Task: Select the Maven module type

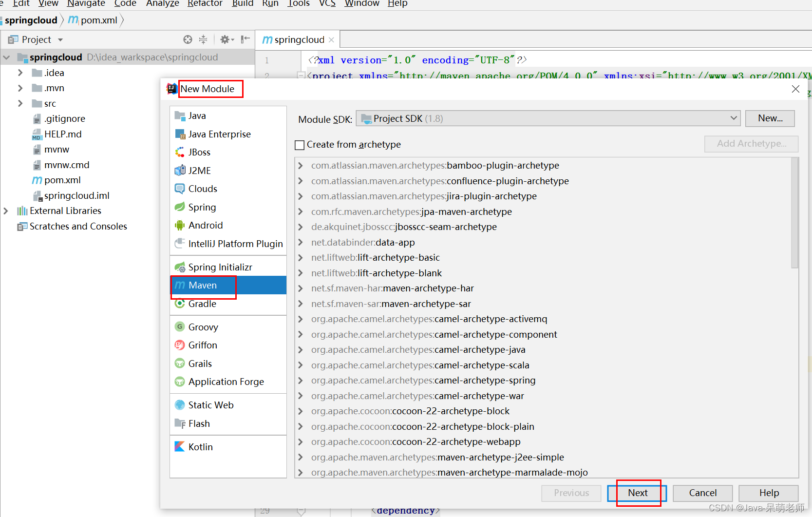Action: 228,285
